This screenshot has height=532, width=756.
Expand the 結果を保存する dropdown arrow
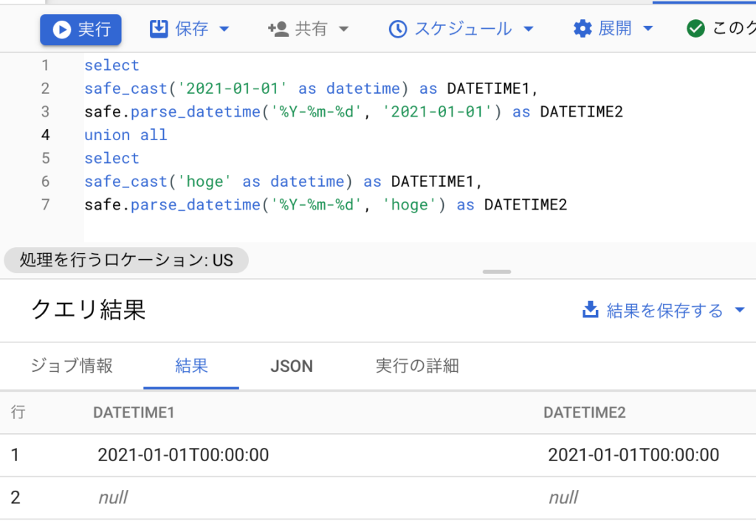point(740,311)
